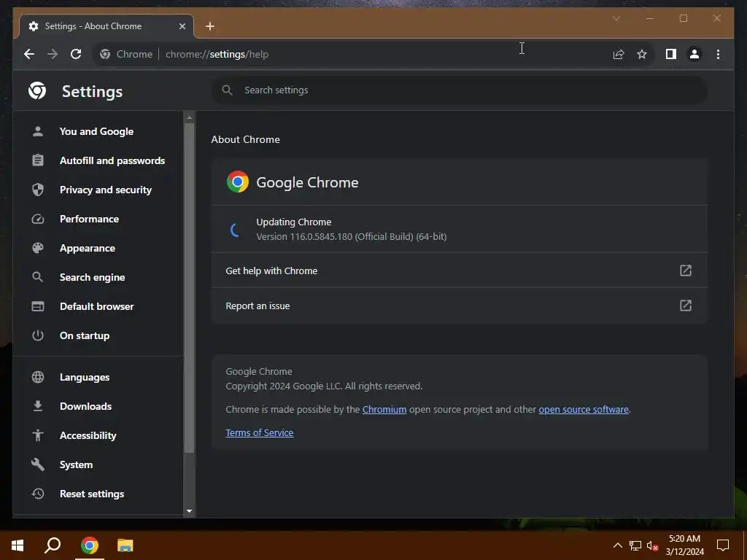This screenshot has width=747, height=560.
Task: Open Get help with Chrome
Action: pyautogui.click(x=460, y=271)
